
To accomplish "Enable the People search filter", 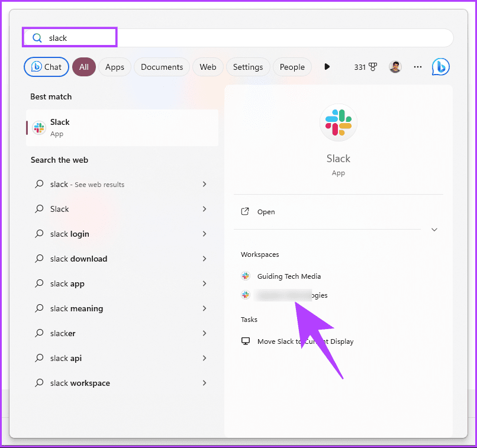I will pyautogui.click(x=292, y=66).
